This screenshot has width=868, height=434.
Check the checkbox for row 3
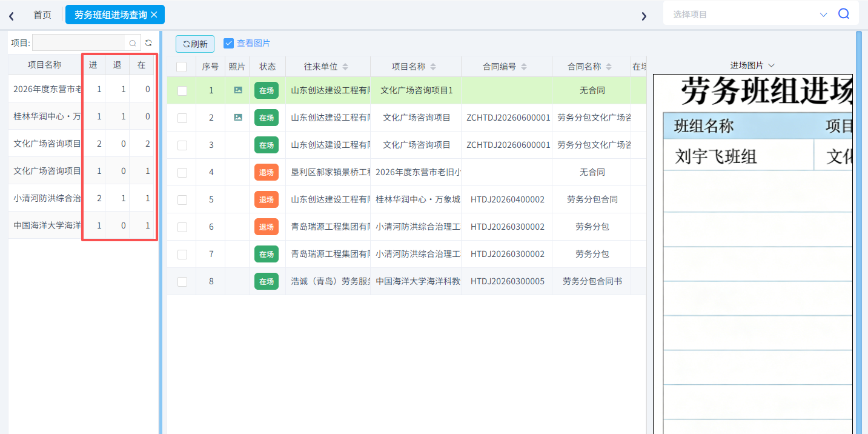coord(182,145)
